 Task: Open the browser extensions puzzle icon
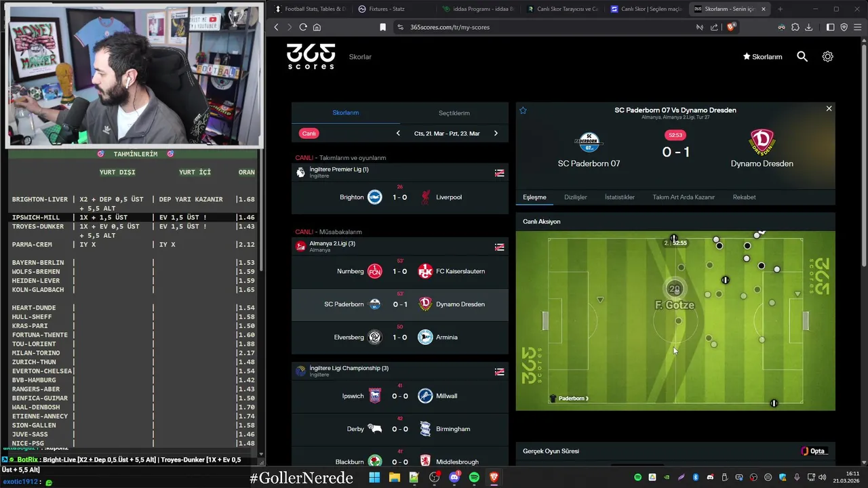click(795, 27)
